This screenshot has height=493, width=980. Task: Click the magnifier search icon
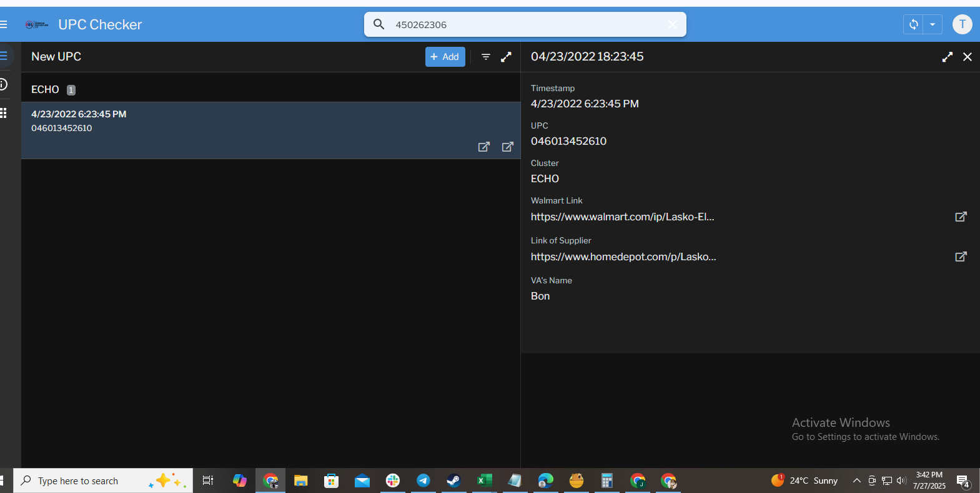pos(379,24)
